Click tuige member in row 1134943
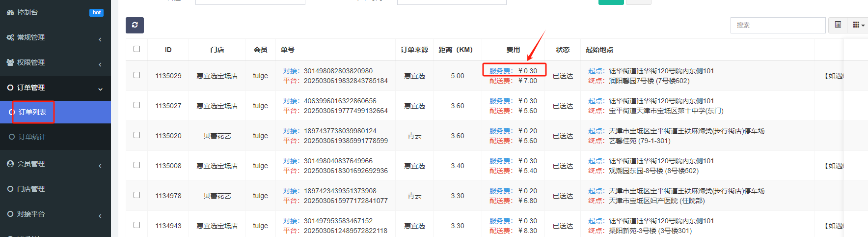The image size is (868, 237). coord(260,226)
